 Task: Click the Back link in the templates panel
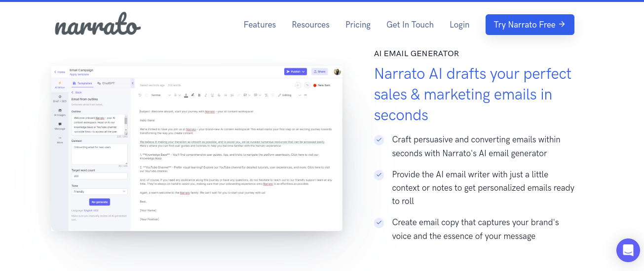76,92
